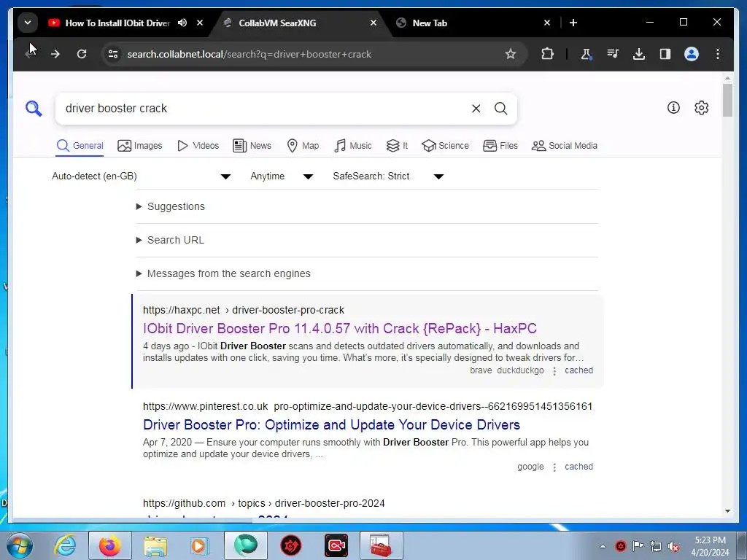Close the New Tab tab

coord(547,23)
